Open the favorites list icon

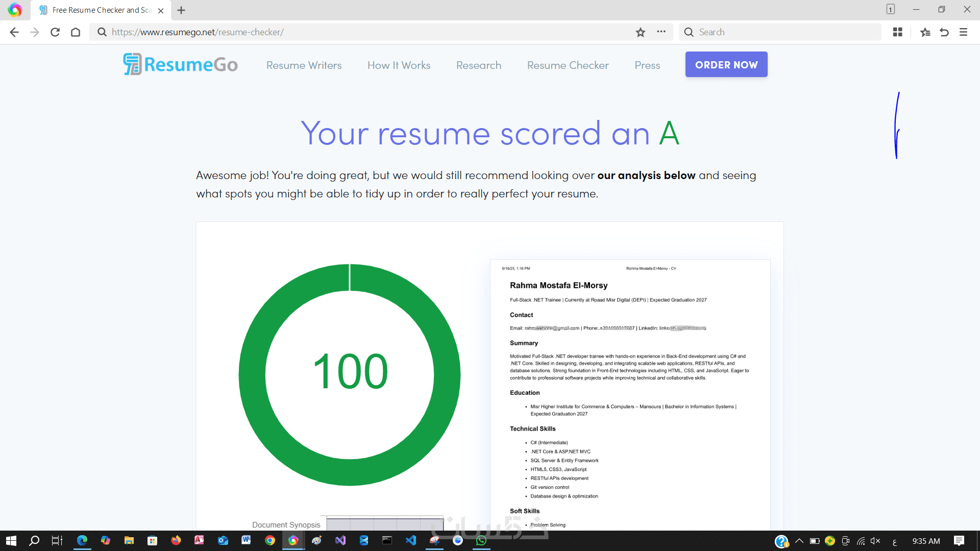coord(925,32)
